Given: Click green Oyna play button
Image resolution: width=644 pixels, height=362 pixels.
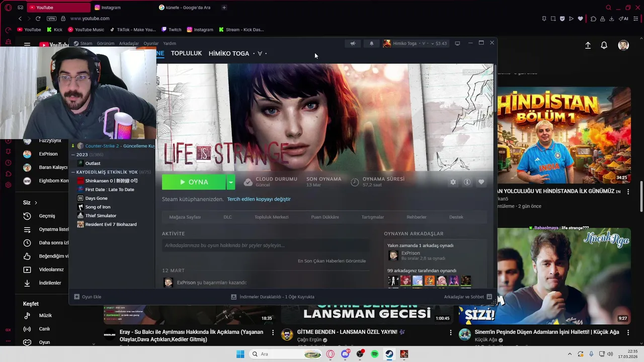Looking at the screenshot, I should click(x=194, y=182).
